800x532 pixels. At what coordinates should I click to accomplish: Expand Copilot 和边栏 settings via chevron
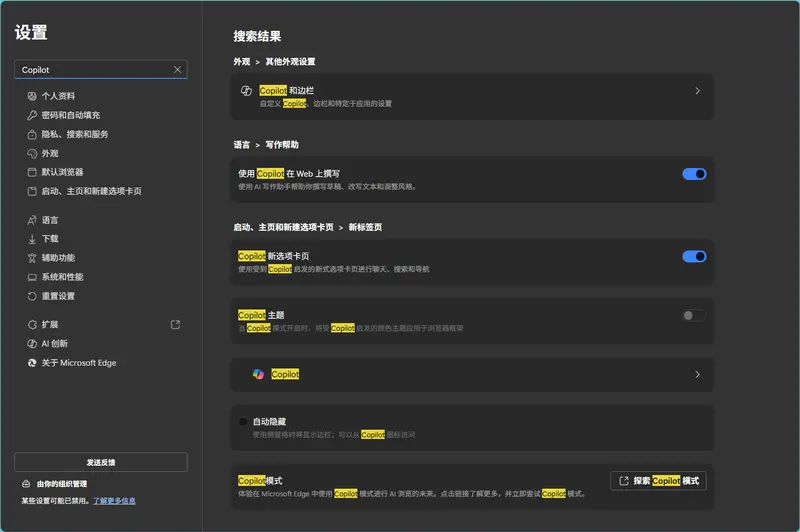tap(697, 91)
